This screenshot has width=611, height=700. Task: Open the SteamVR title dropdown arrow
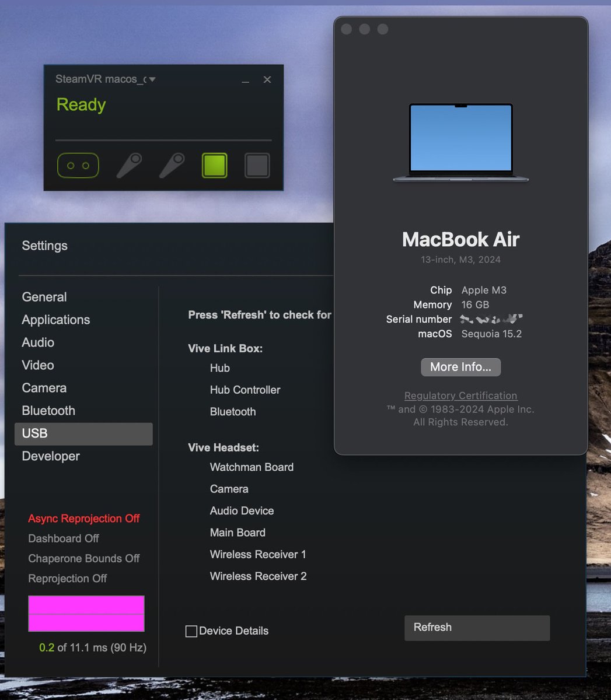[152, 79]
